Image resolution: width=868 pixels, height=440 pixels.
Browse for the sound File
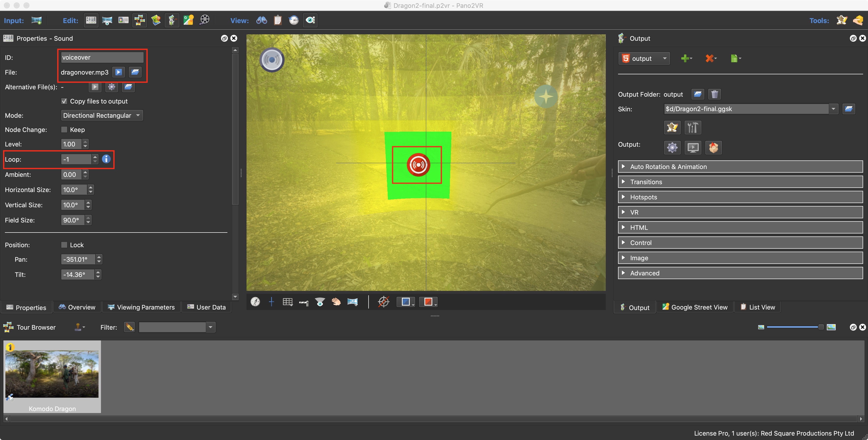point(135,72)
